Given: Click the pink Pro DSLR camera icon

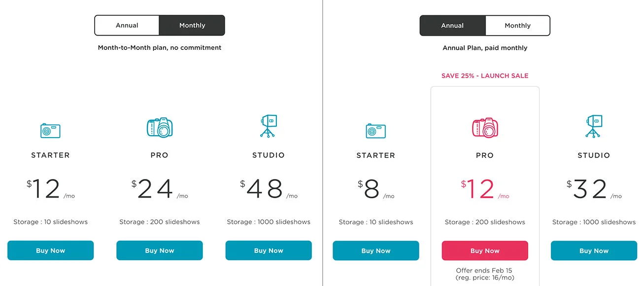Looking at the screenshot, I should tap(485, 128).
